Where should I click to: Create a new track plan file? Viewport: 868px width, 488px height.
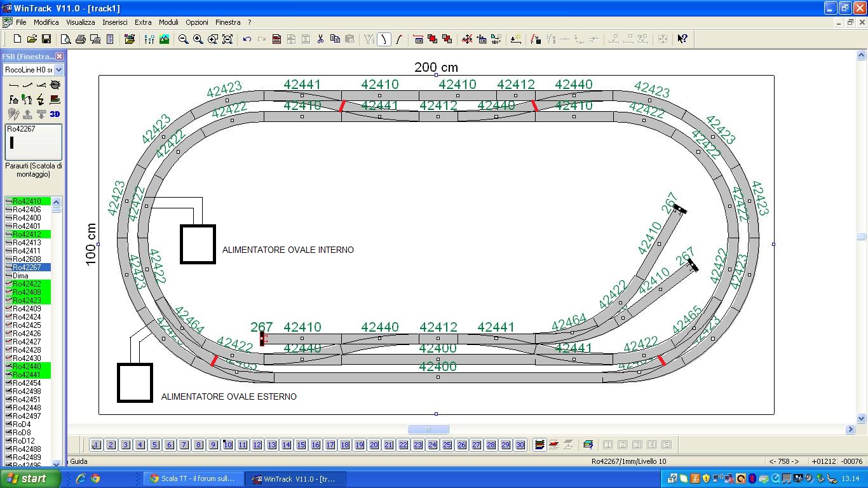point(17,39)
